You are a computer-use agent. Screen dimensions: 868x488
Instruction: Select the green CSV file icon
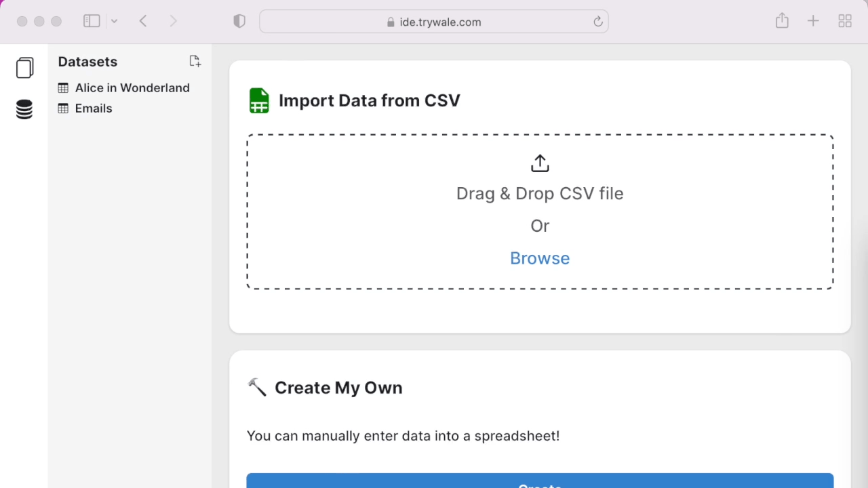[259, 100]
